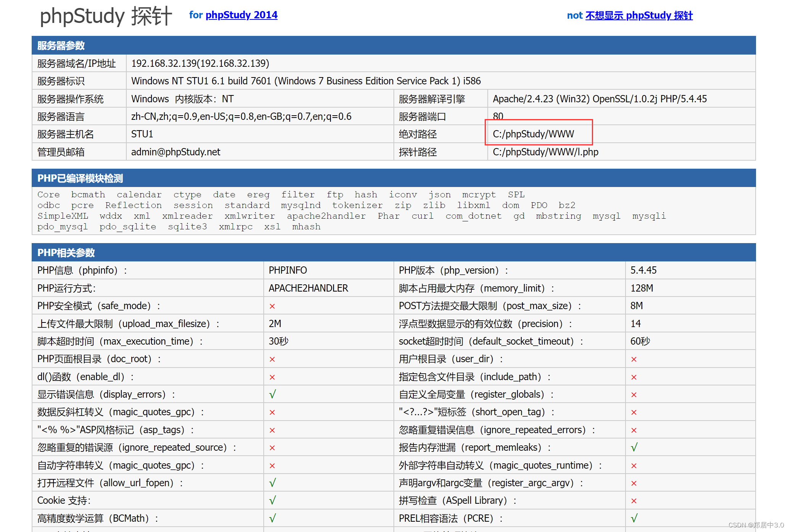Click the PCRE green check mark

pos(634,518)
